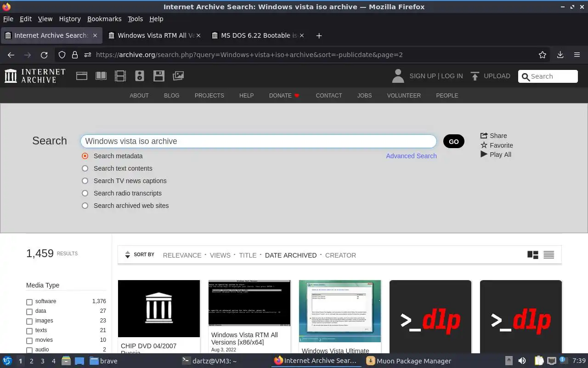Open the File menu
Image resolution: width=588 pixels, height=368 pixels.
click(8, 19)
